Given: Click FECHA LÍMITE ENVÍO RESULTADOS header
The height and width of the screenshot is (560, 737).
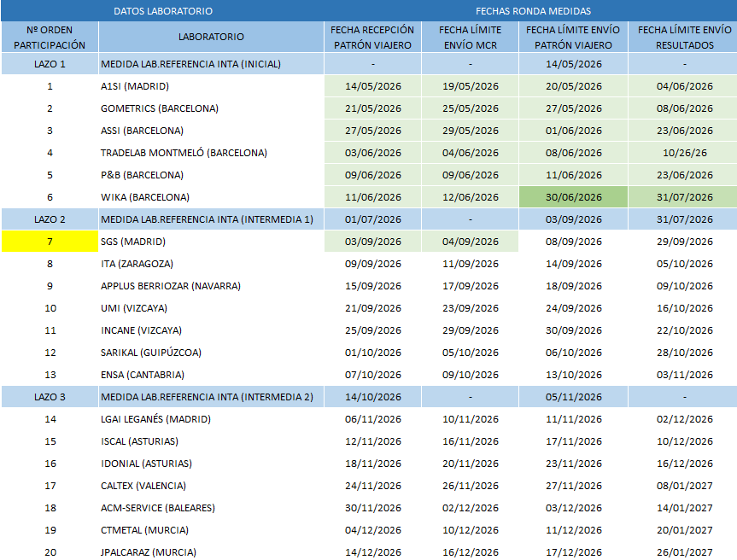Looking at the screenshot, I should point(684,37).
